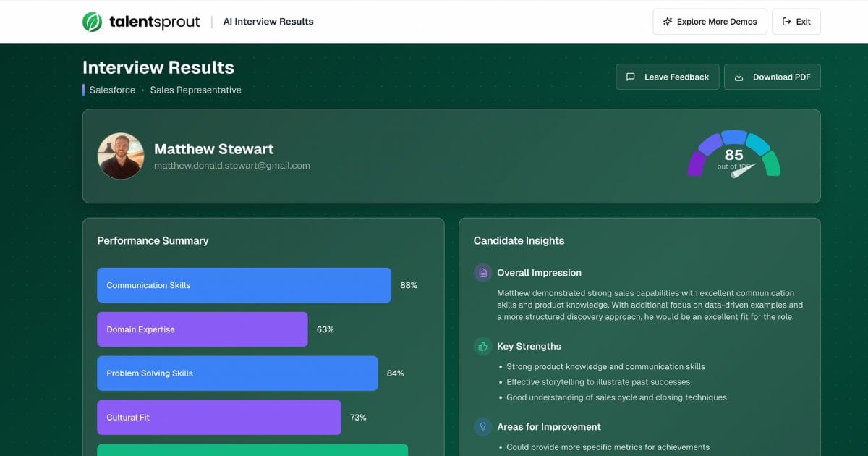Click bullet 'Effective storytelling to illustrate past successes'
868x456 pixels.
[x=598, y=382]
